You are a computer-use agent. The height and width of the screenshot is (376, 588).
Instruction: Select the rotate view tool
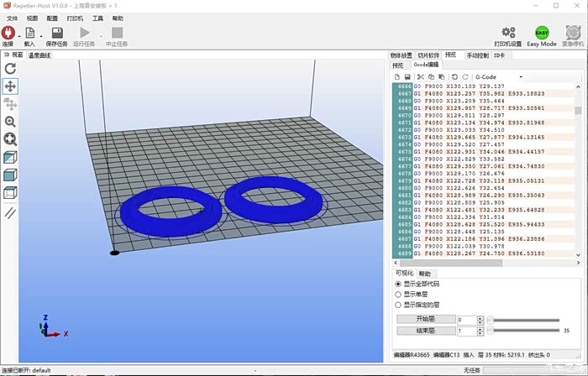point(10,69)
